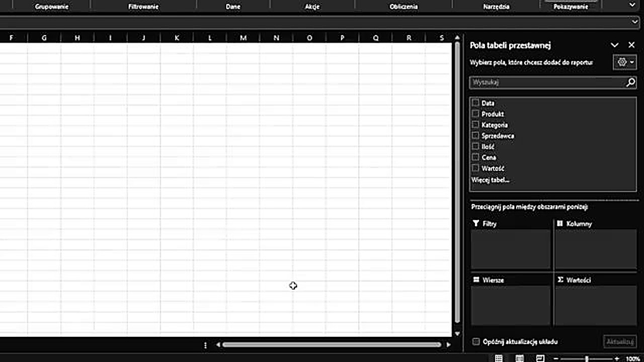Click the zoom out minus icon
This screenshot has width=644, height=362.
click(555, 359)
